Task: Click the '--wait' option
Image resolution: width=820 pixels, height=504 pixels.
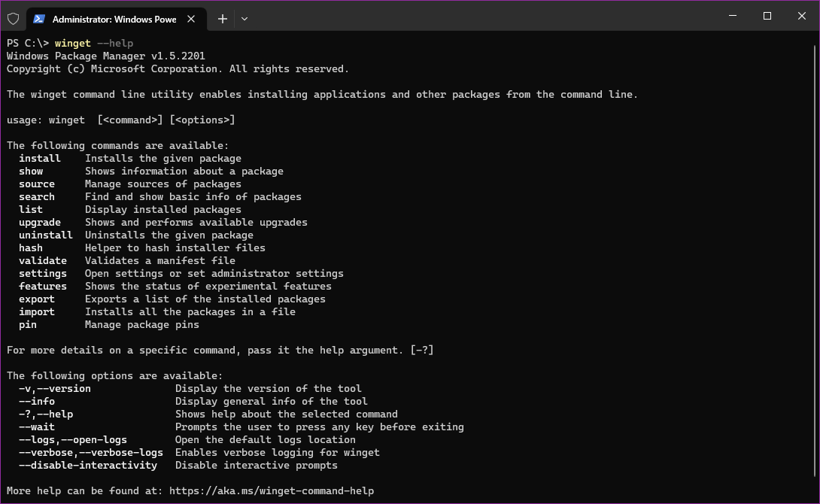Action: pyautogui.click(x=37, y=427)
